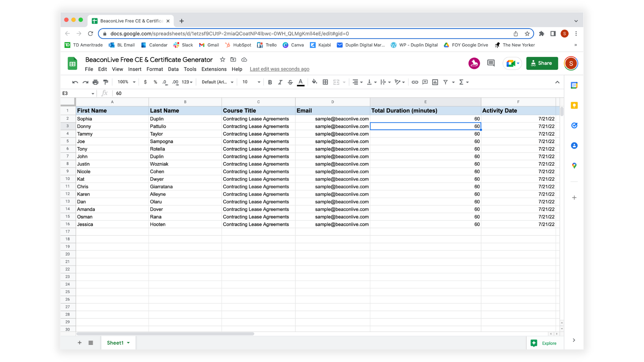Click the Merge cells icon
The height and width of the screenshot is (362, 644).
pos(336,82)
